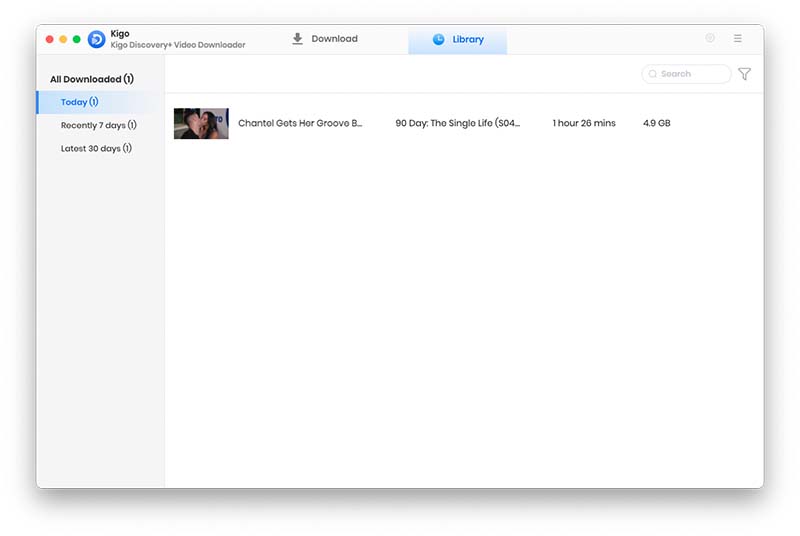Click the Kigo app logo icon
The width and height of the screenshot is (800, 536).
coord(96,39)
